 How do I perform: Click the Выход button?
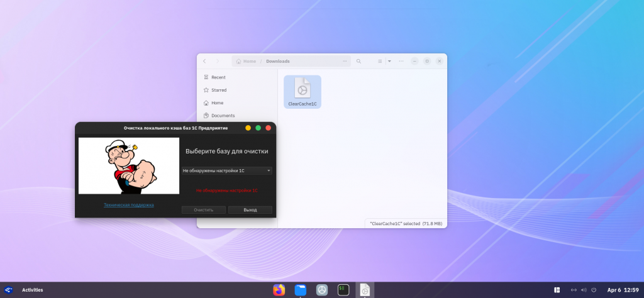tap(250, 210)
